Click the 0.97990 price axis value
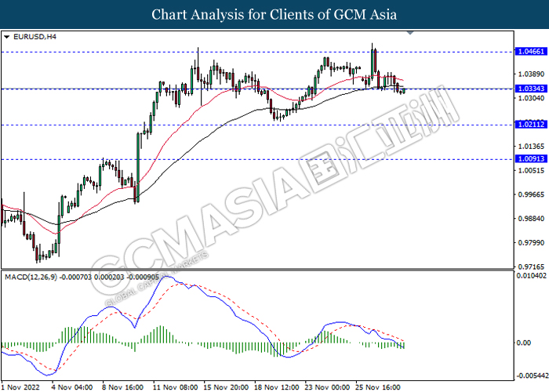549x392 pixels. coord(531,242)
